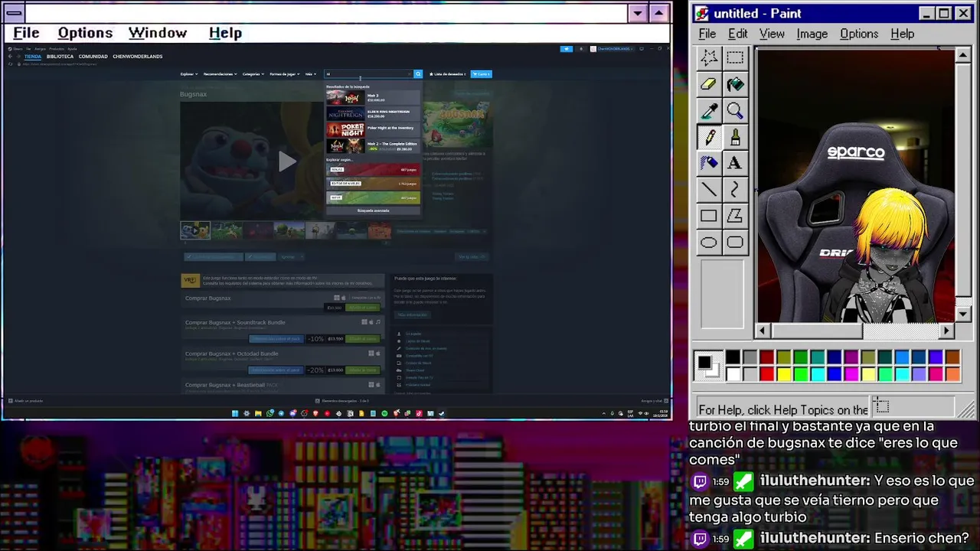Image resolution: width=980 pixels, height=551 pixels.
Task: Pick the Polygon tool in Paint
Action: (x=735, y=217)
